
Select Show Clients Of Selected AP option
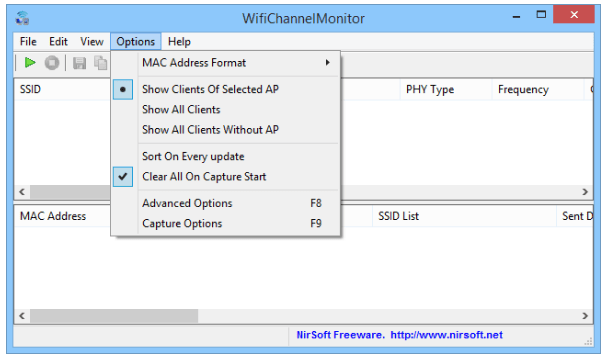coord(226,89)
